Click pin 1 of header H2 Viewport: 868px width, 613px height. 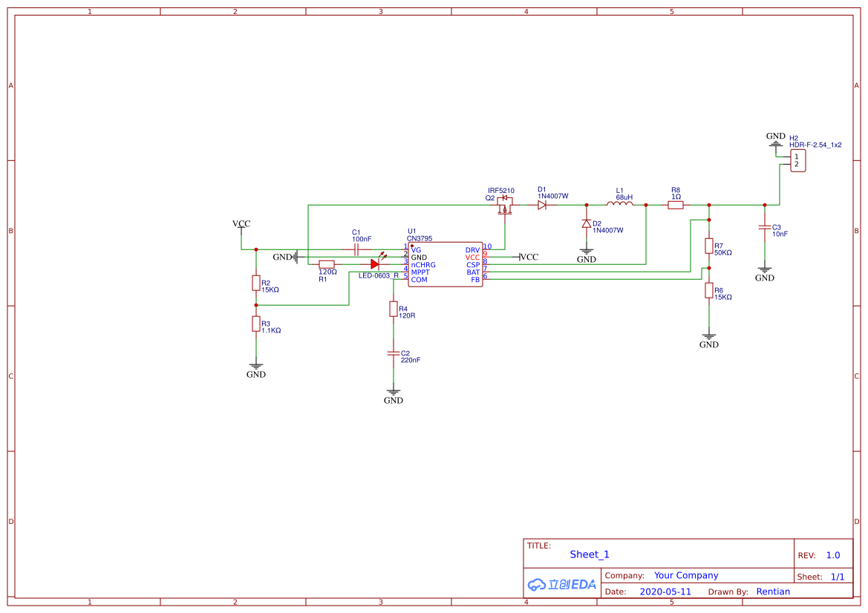(797, 157)
